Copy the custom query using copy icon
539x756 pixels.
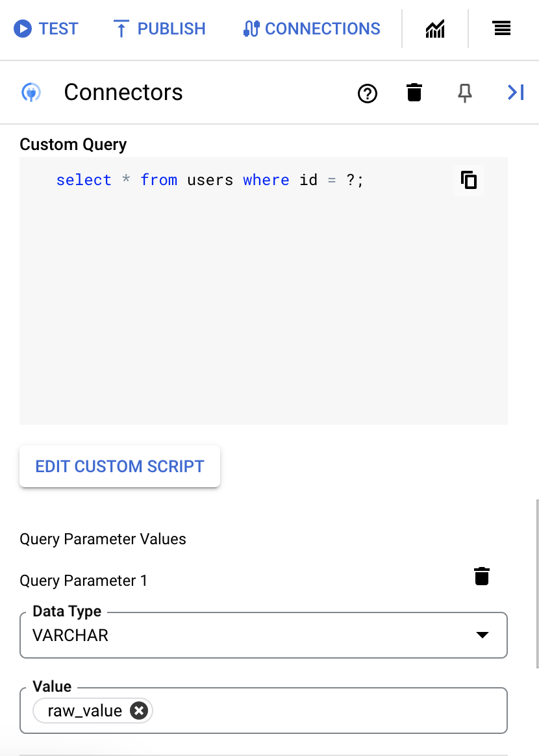(469, 181)
